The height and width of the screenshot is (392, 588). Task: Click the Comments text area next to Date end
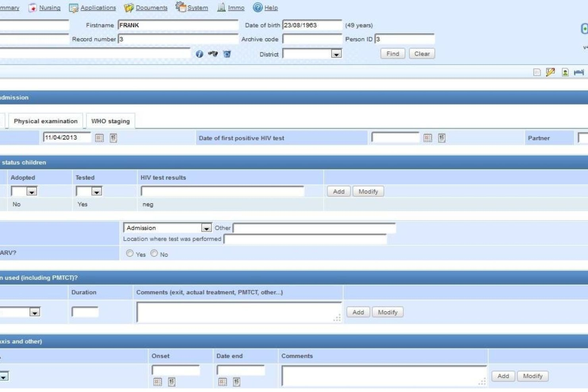tap(384, 376)
